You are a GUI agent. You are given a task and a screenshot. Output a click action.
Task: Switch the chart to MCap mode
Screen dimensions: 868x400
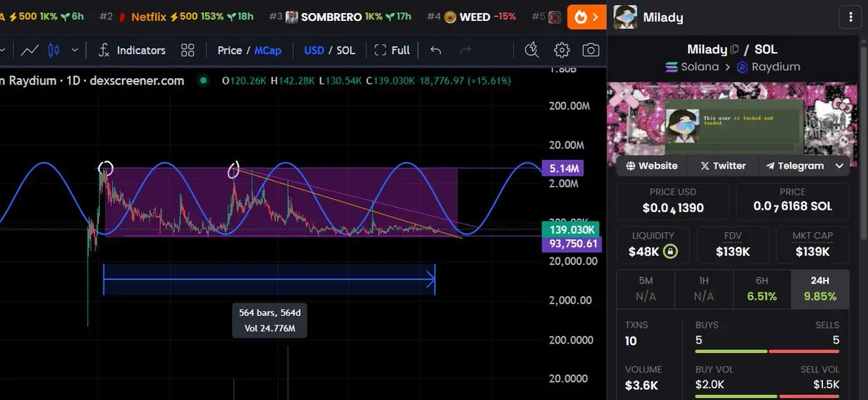[x=268, y=50]
